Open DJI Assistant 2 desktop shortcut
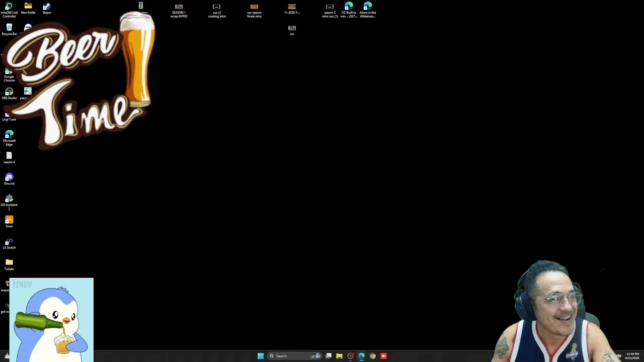644x362 pixels. click(9, 202)
